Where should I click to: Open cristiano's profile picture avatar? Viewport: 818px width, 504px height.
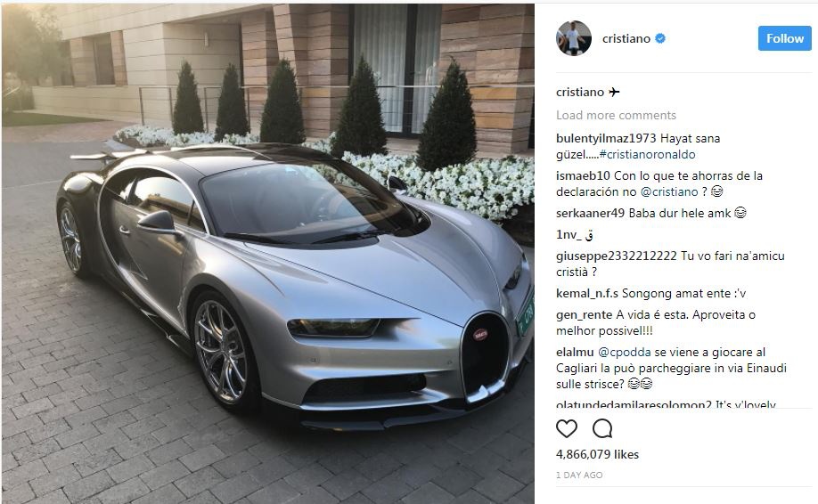click(574, 38)
